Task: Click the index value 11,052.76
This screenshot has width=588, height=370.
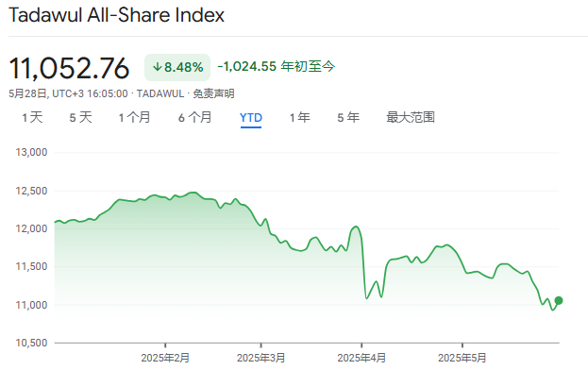Action: [x=69, y=68]
